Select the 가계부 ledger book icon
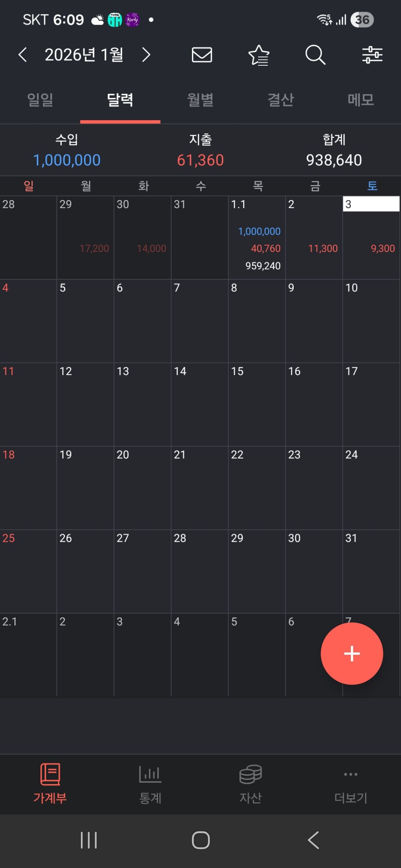This screenshot has height=868, width=401. click(50, 774)
